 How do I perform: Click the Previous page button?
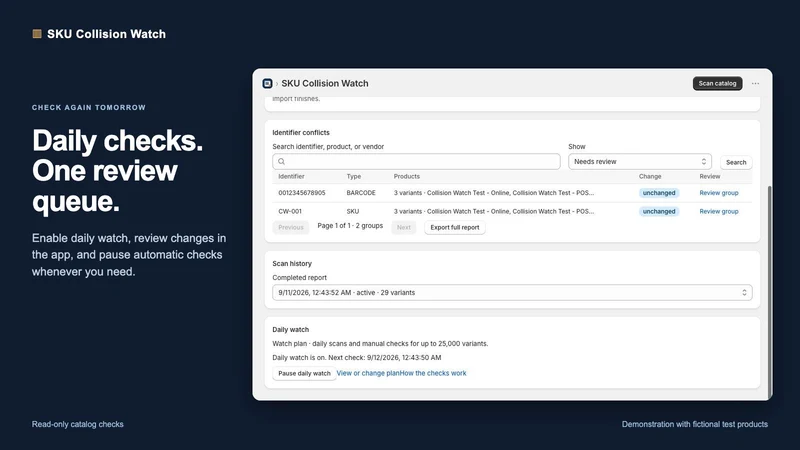[291, 227]
